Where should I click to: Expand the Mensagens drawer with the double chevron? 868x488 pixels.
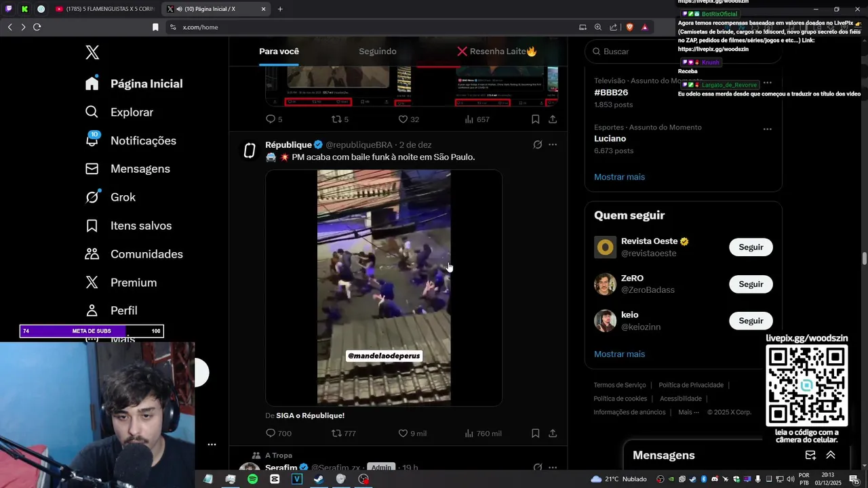(x=831, y=455)
